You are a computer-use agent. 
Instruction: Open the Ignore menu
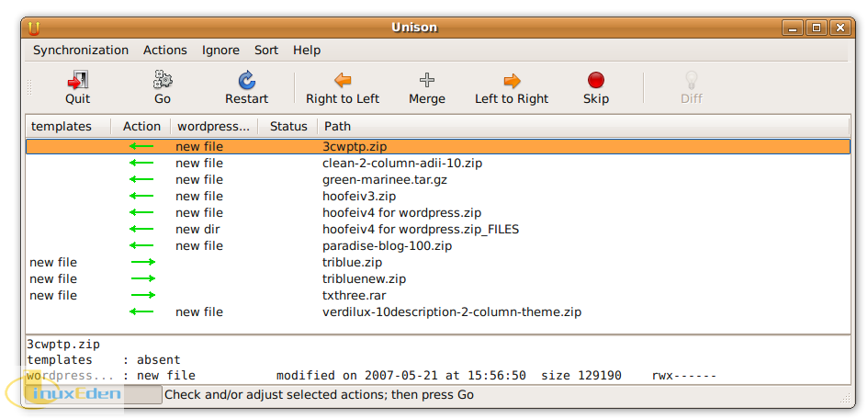pos(220,51)
